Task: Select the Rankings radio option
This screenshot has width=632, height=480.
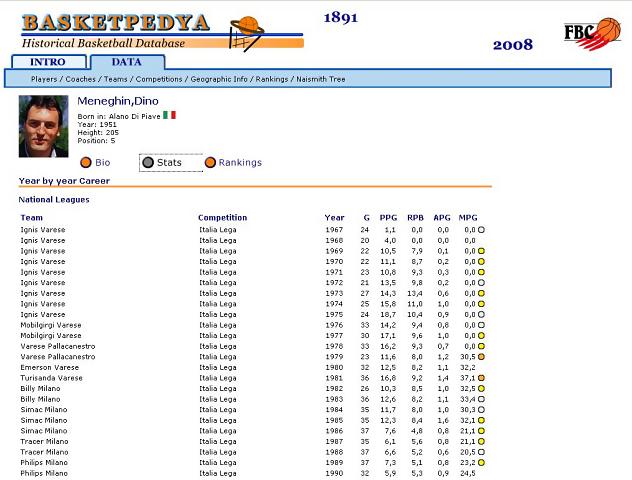Action: click(x=210, y=162)
